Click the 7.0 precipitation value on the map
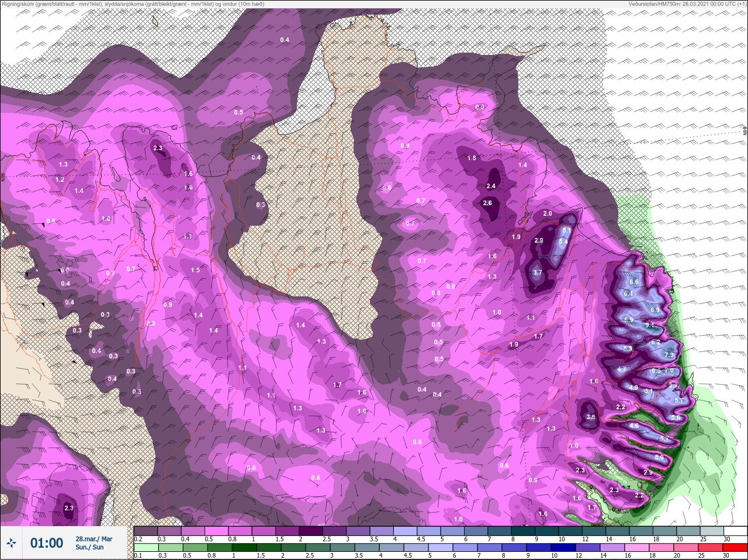The width and height of the screenshot is (748, 560). click(669, 371)
